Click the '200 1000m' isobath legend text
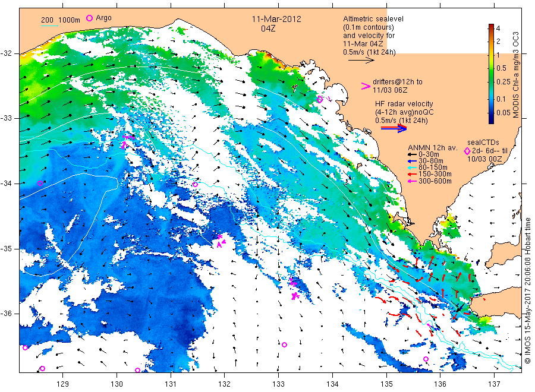The width and height of the screenshot is (535, 392). (x=61, y=20)
